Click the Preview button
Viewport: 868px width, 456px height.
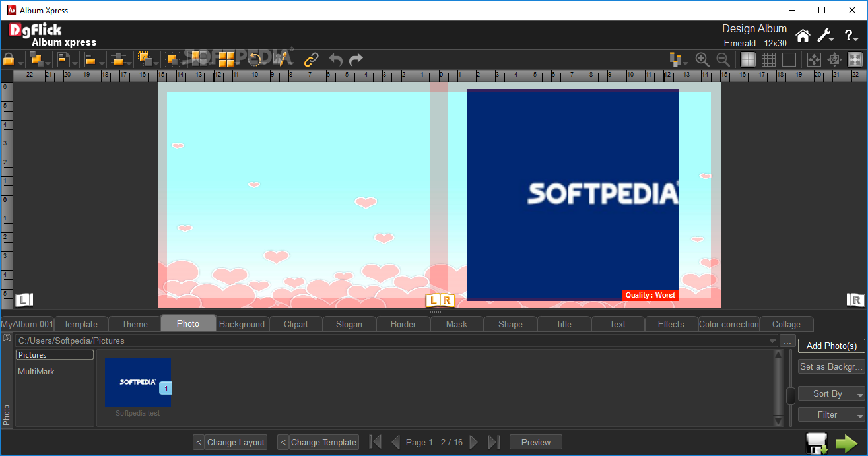(536, 442)
